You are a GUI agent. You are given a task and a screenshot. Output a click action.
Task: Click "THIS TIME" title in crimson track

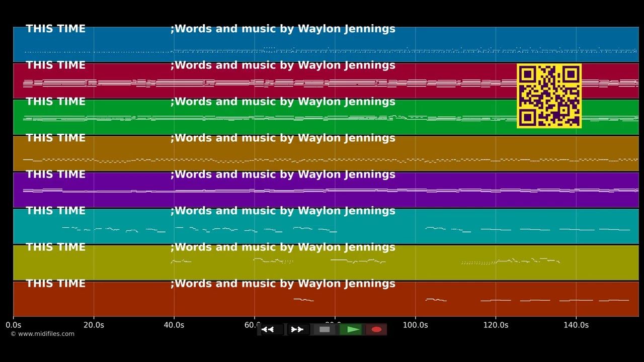tap(55, 65)
